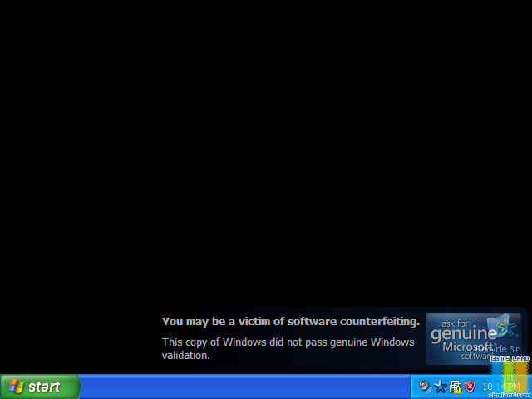The width and height of the screenshot is (532, 399).
Task: Open the red Security Center shield icon
Action: tap(470, 387)
